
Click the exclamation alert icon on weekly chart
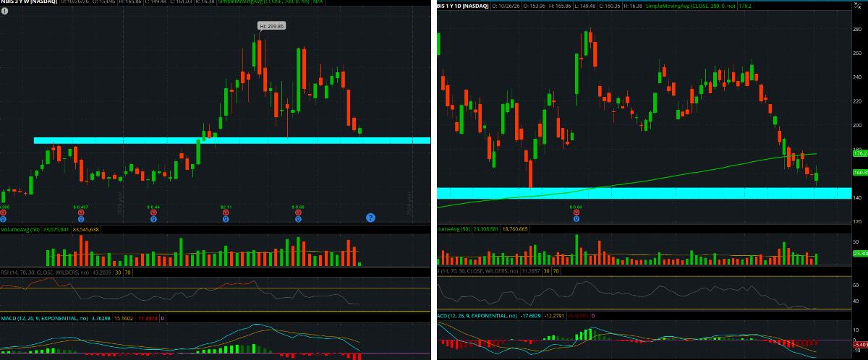(x=5, y=12)
